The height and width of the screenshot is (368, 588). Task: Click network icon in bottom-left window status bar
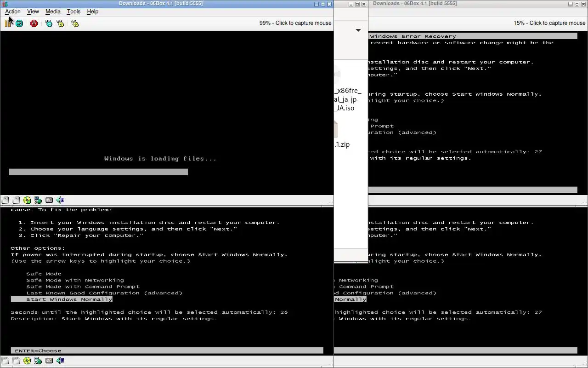pos(38,361)
